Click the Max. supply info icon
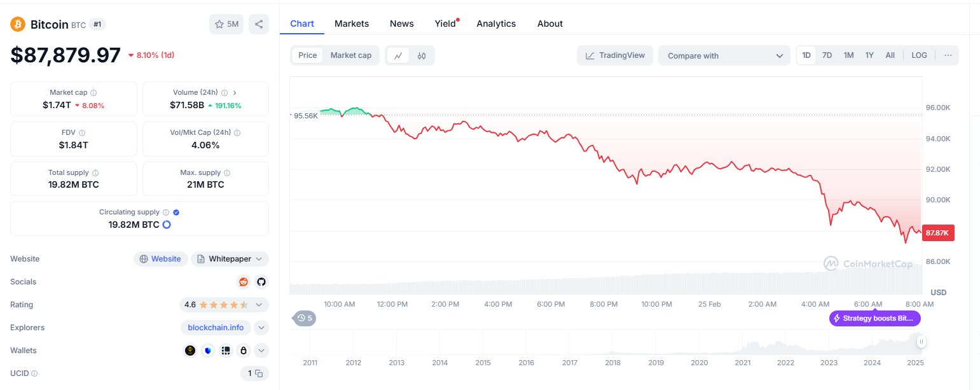Viewport: 980px width, 390px height. (x=227, y=173)
